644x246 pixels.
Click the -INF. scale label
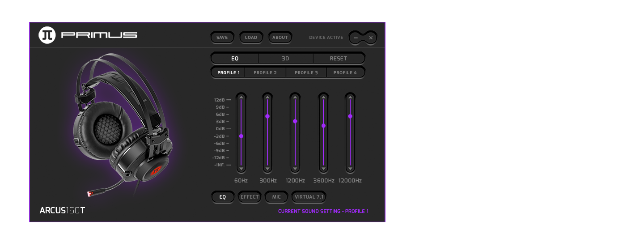coord(220,165)
